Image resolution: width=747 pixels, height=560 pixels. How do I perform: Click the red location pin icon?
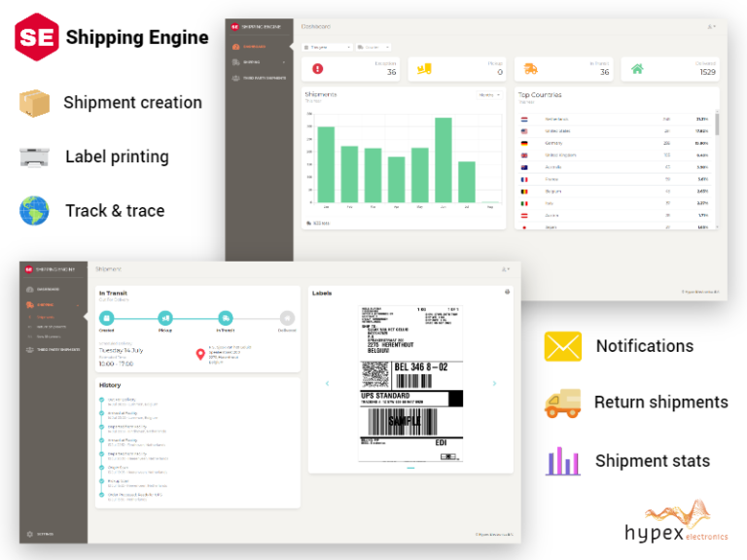tap(200, 353)
